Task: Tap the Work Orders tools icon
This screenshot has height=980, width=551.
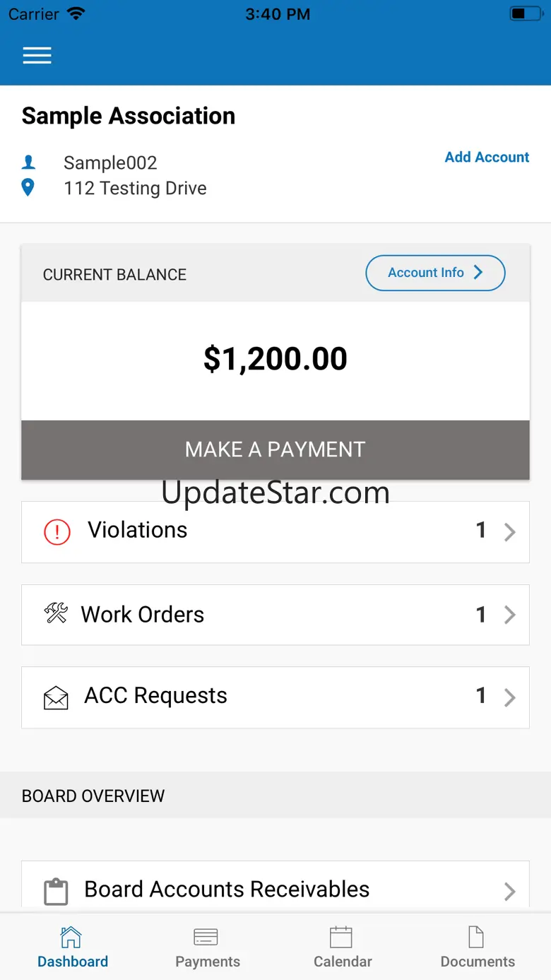Action: [x=57, y=613]
